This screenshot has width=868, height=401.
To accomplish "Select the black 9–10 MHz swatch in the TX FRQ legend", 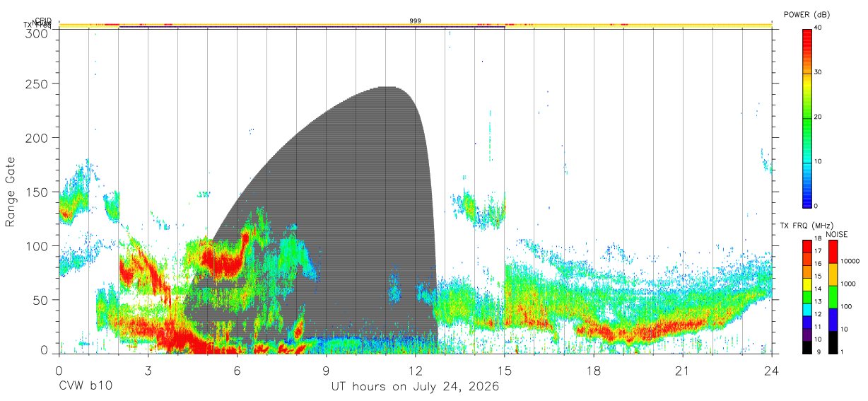I will pyautogui.click(x=807, y=347).
